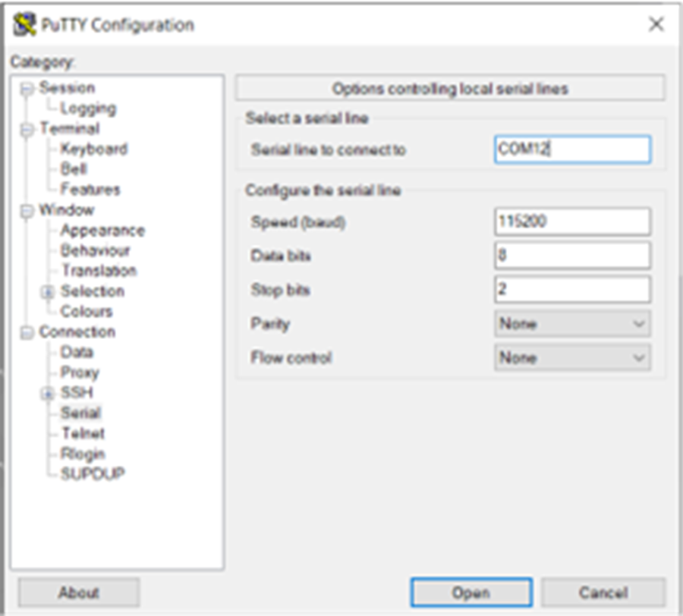Click the serial line field showing COM12
683x616 pixels.
tap(572, 149)
